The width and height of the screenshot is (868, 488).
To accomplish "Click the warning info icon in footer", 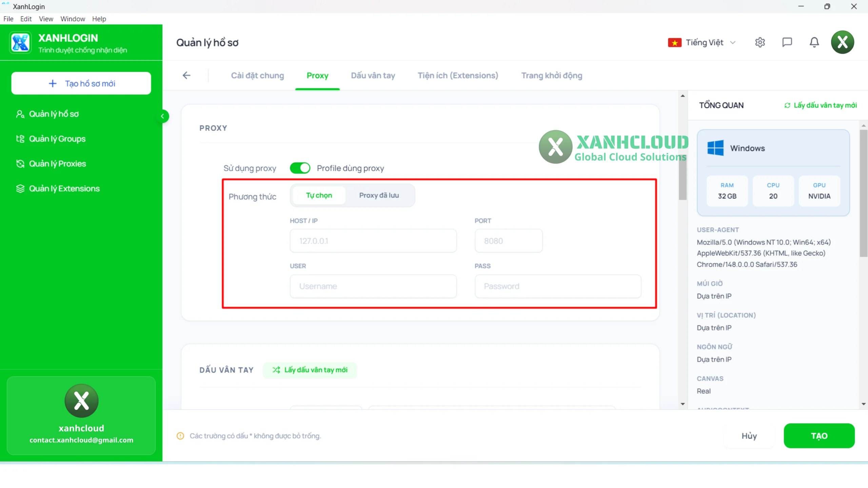I will [x=180, y=436].
